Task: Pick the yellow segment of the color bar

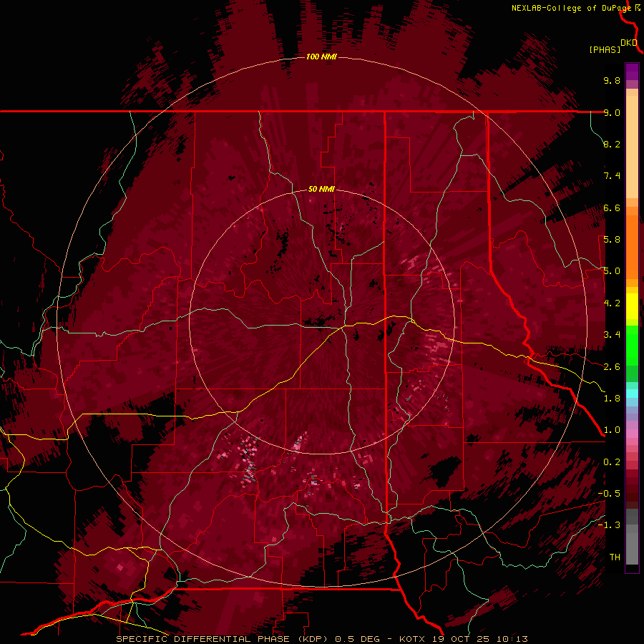Action: pyautogui.click(x=632, y=306)
